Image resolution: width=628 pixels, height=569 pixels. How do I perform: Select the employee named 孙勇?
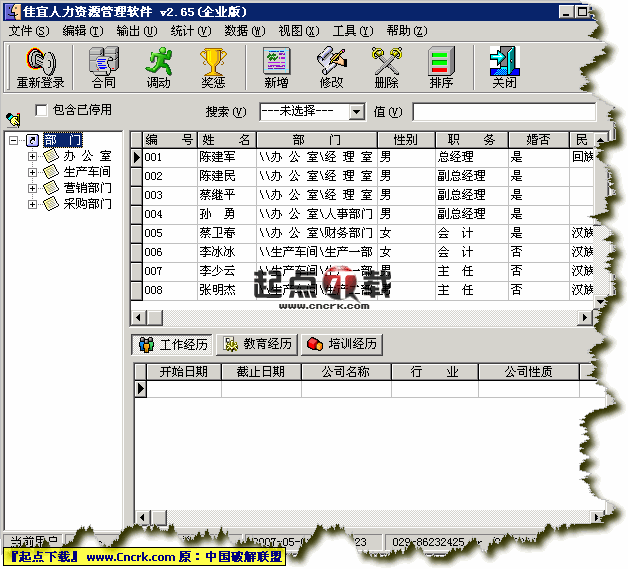coord(362,214)
